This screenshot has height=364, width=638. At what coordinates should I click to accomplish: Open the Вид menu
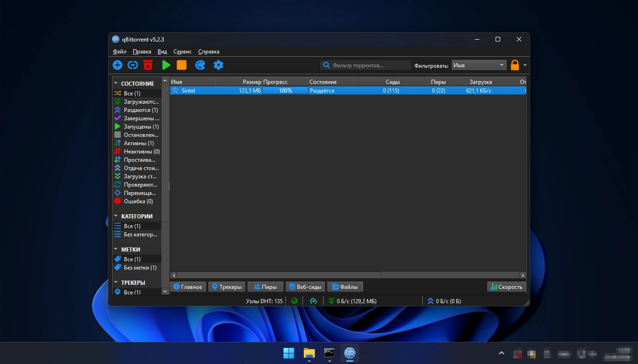click(162, 52)
